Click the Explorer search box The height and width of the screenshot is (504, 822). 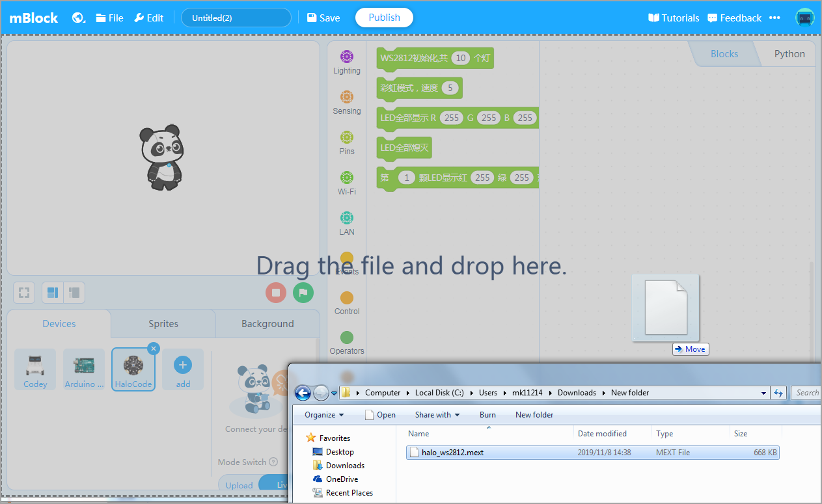[x=806, y=393]
